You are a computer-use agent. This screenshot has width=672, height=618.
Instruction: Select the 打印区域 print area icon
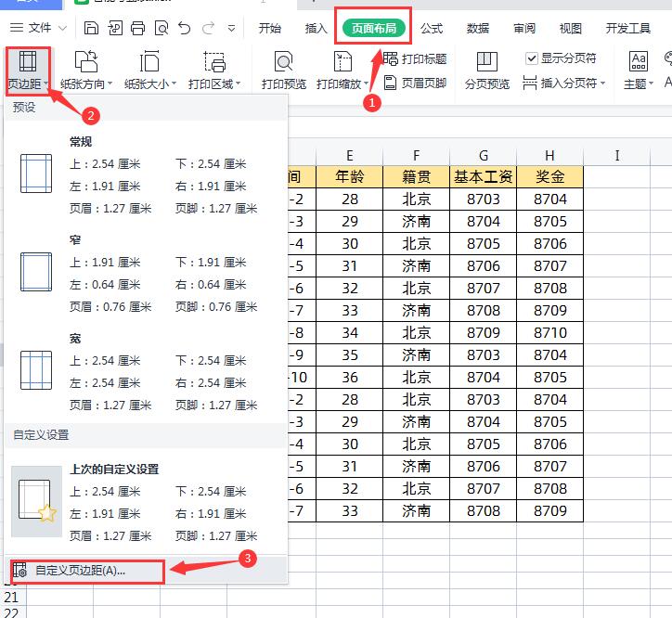click(213, 63)
